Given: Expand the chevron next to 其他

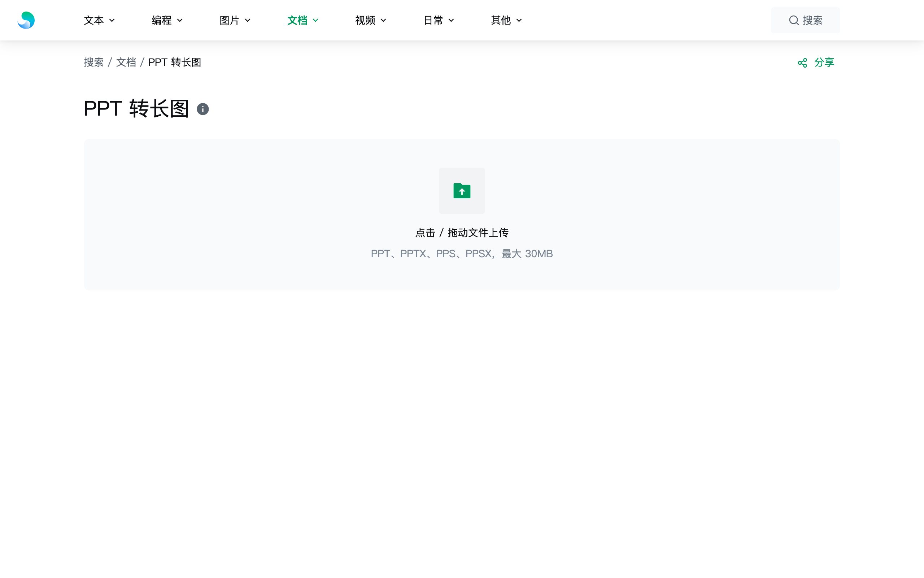Looking at the screenshot, I should pos(519,21).
